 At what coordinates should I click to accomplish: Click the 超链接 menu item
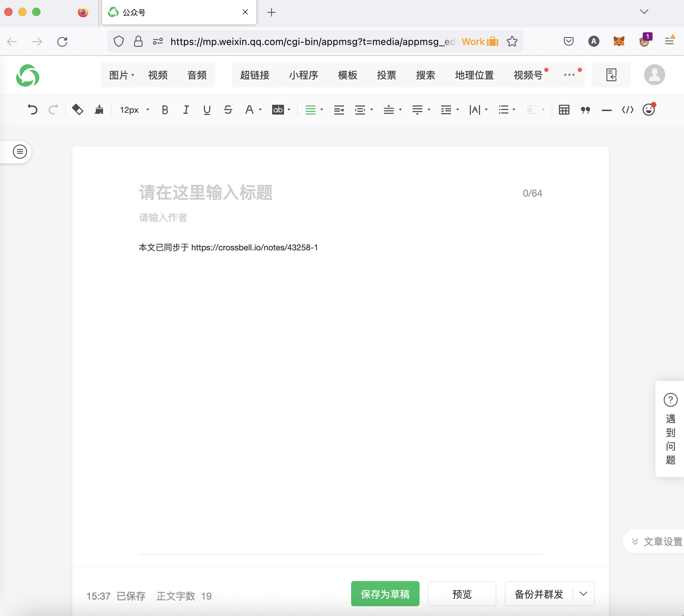tap(255, 75)
